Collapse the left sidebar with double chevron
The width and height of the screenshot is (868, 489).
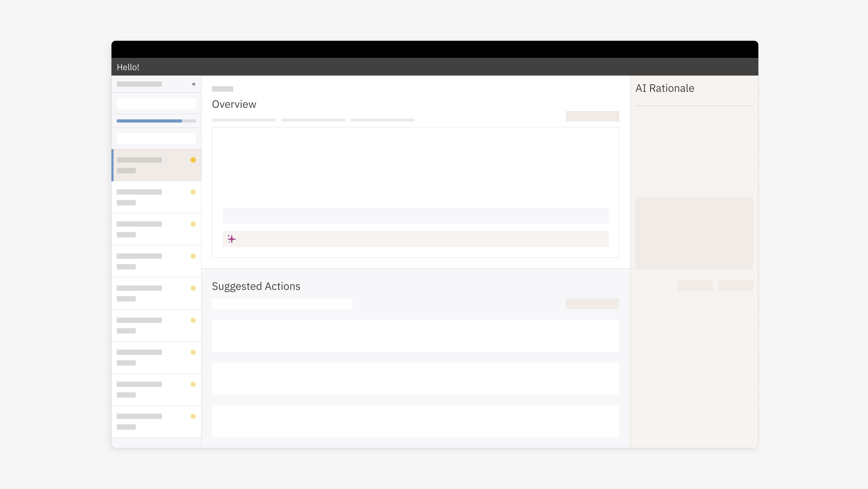(194, 84)
